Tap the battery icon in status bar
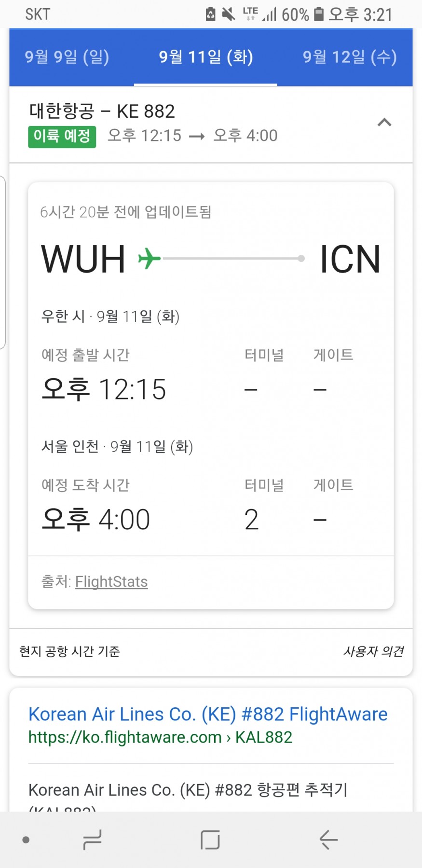The height and width of the screenshot is (868, 422). point(319,14)
